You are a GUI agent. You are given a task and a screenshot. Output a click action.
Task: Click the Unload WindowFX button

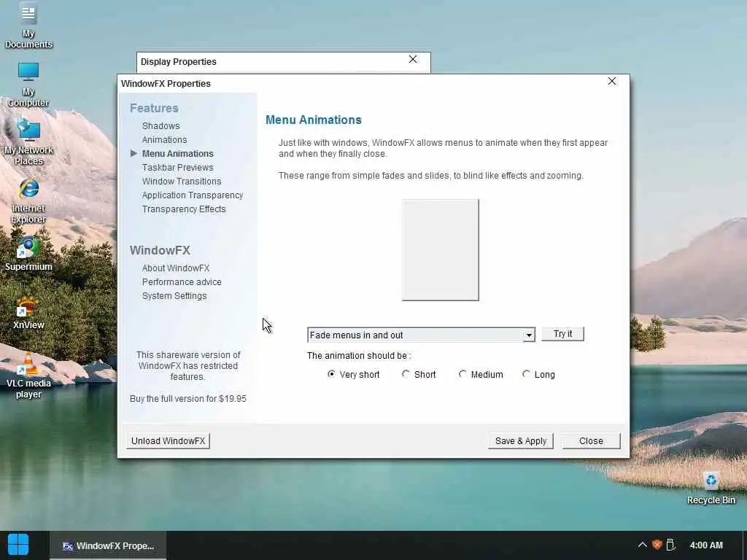pyautogui.click(x=169, y=441)
